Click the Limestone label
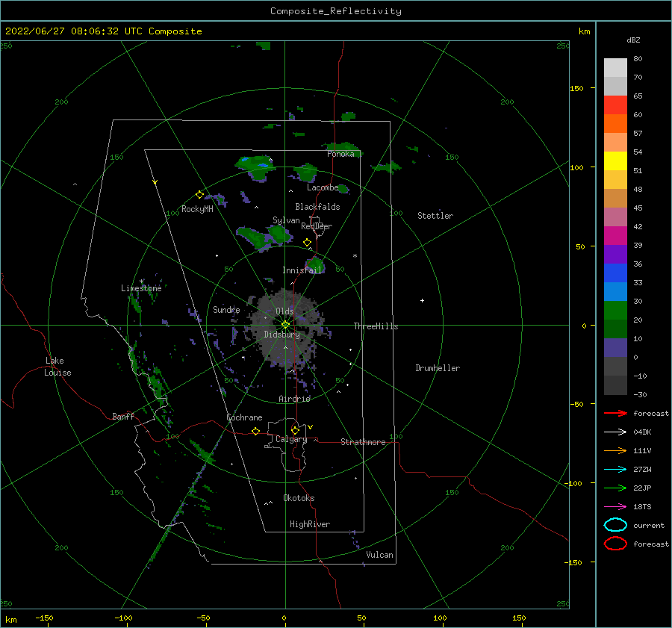This screenshot has height=628, width=672. coord(141,288)
